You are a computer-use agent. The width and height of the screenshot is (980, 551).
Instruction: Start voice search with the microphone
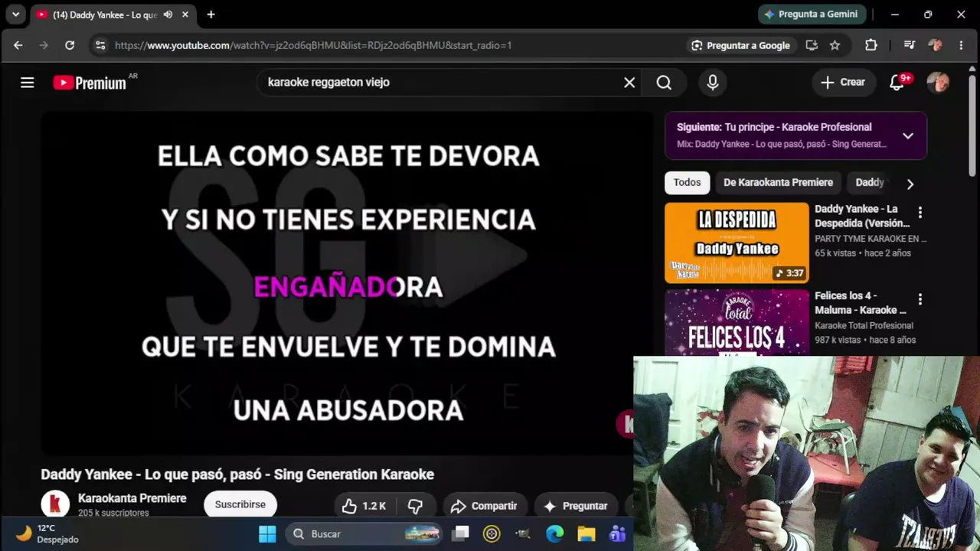tap(713, 83)
